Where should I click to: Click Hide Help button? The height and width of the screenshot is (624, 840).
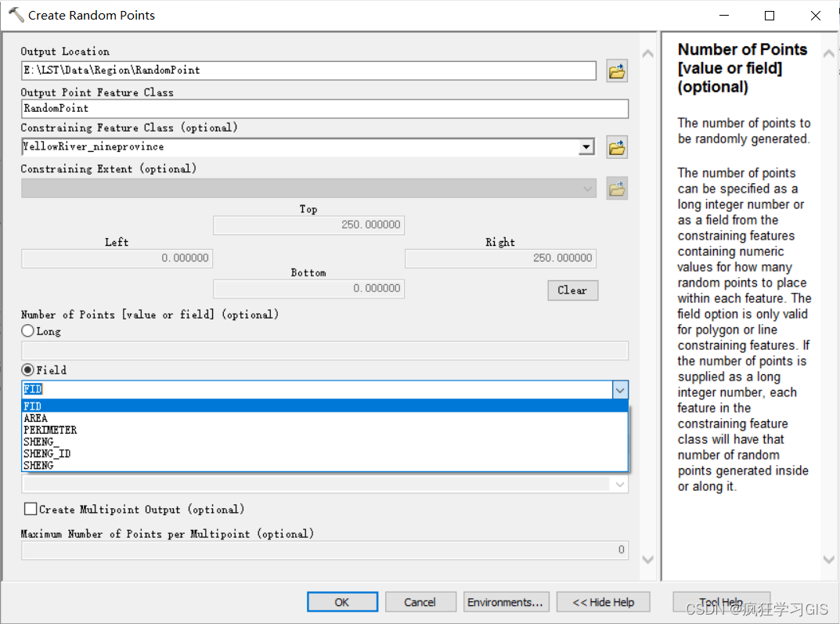[604, 602]
